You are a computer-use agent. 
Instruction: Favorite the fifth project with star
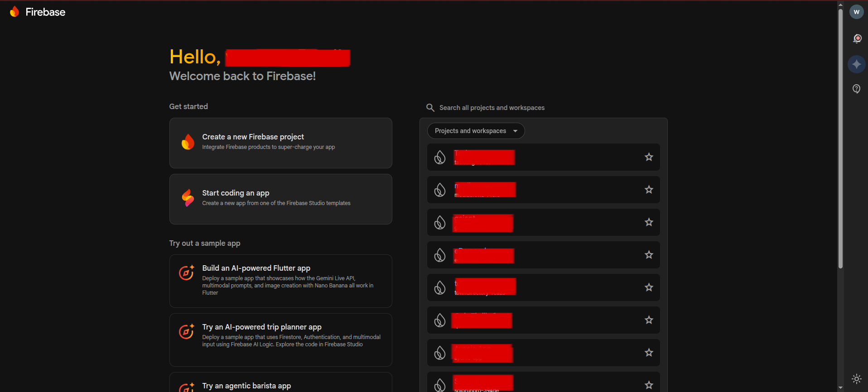click(x=649, y=287)
